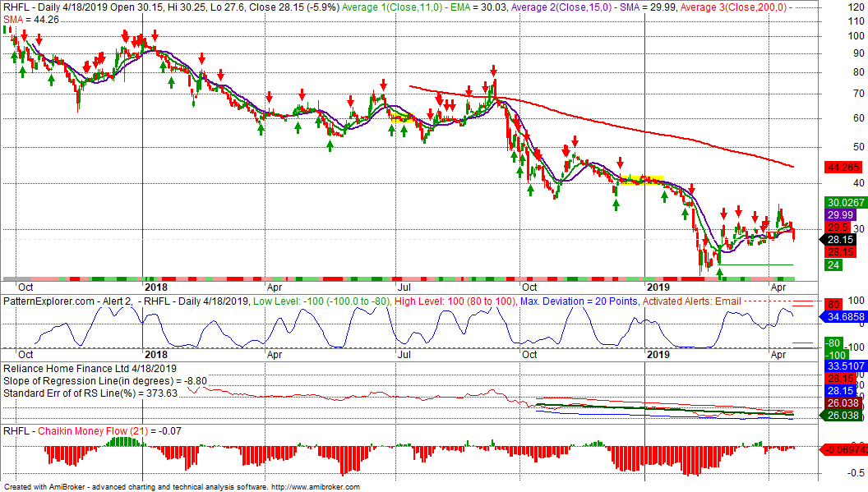Click the red 29.5 price tag
The height and width of the screenshot is (492, 868).
837,228
